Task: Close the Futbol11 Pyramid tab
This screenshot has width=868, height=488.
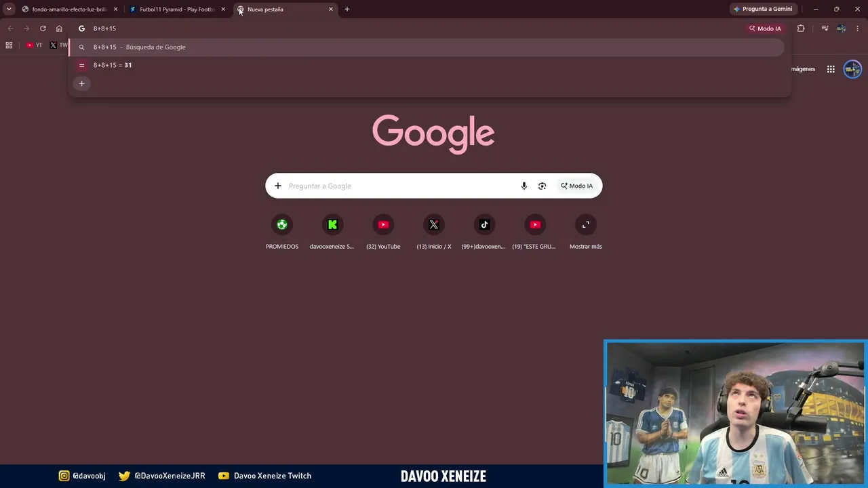Action: click(223, 9)
